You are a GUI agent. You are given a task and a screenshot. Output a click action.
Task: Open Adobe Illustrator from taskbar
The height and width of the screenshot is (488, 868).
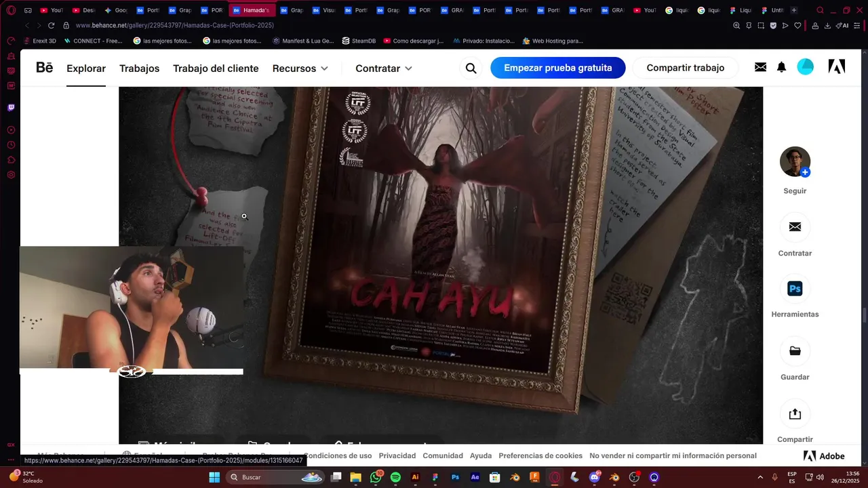coord(416,477)
